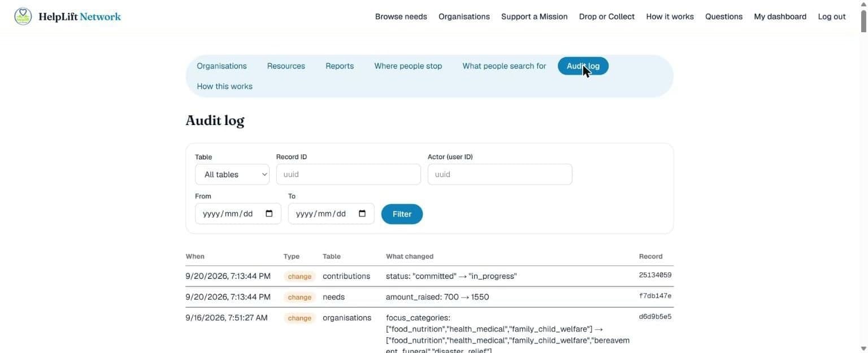Click Log out
868x353 pixels.
pyautogui.click(x=832, y=16)
